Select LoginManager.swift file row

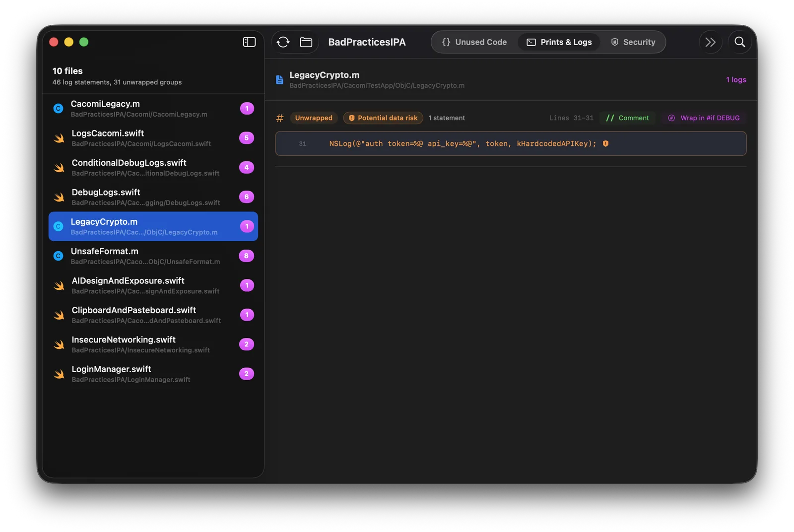click(x=153, y=374)
